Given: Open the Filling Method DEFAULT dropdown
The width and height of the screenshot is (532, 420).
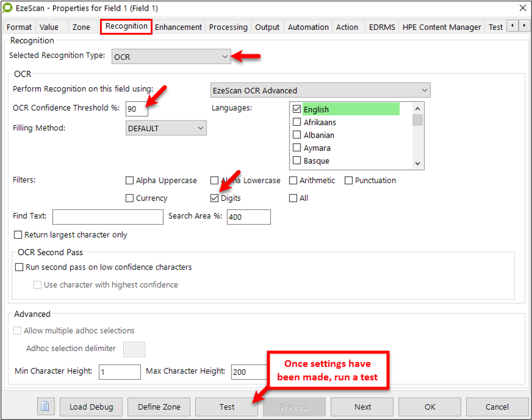Looking at the screenshot, I should pos(166,128).
